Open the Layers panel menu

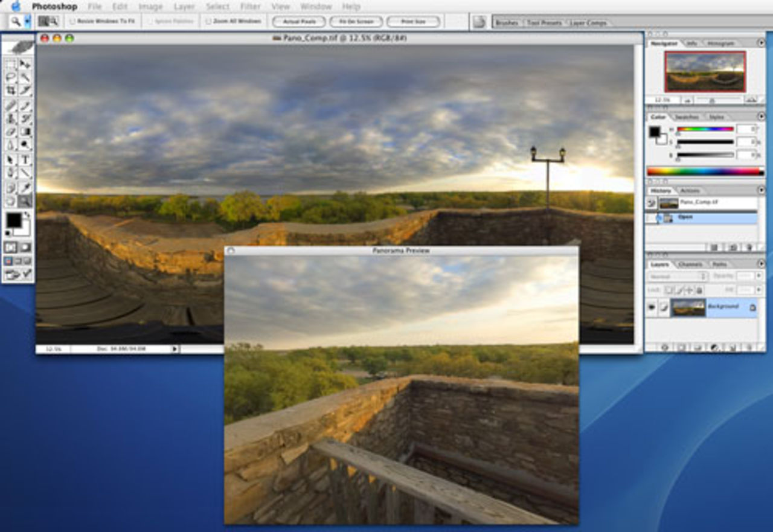point(762,264)
